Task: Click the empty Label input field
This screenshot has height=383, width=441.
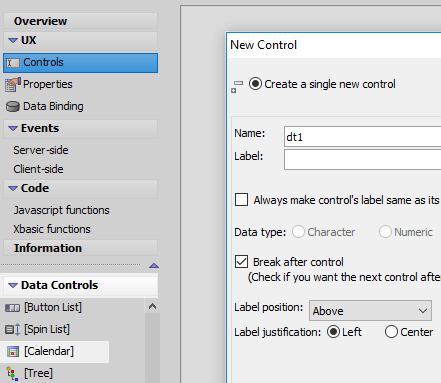Action: [363, 159]
